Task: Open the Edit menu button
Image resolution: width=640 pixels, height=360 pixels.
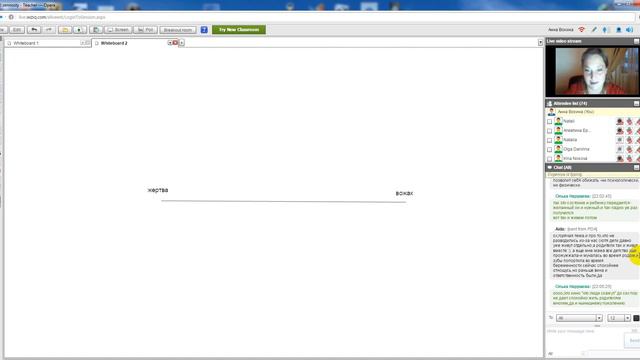Action: tap(17, 30)
